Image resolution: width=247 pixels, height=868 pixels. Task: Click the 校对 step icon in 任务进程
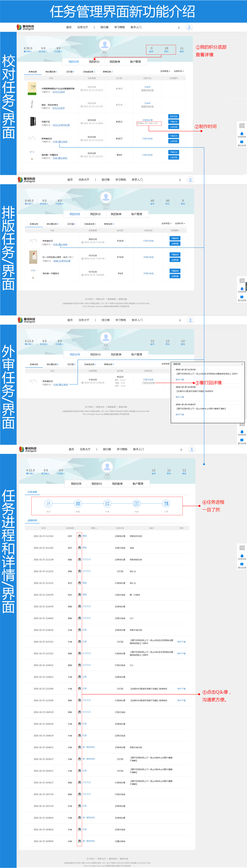coord(48,504)
